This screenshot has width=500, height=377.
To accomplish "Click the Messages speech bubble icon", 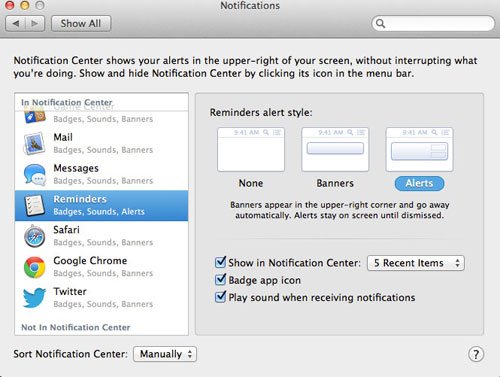I will tap(35, 174).
